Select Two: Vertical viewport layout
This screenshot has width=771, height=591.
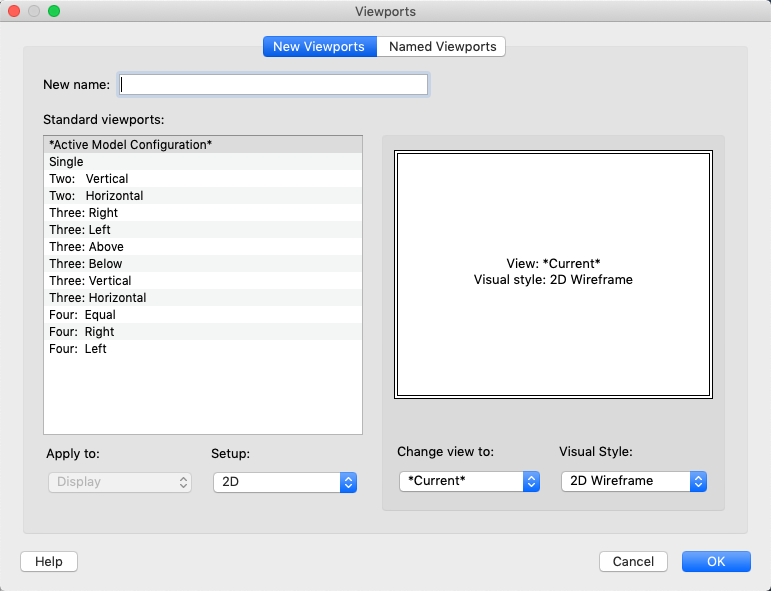click(89, 179)
